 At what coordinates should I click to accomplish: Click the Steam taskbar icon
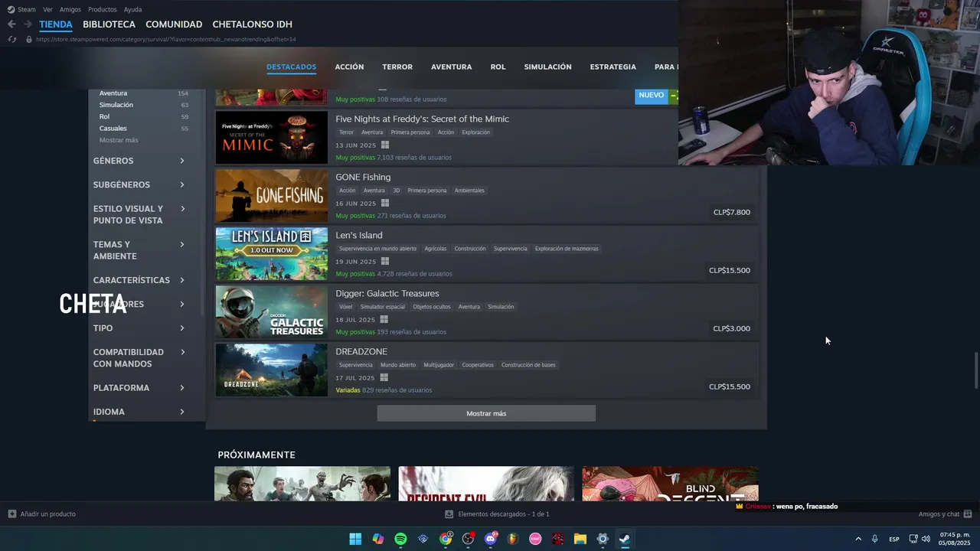(625, 539)
